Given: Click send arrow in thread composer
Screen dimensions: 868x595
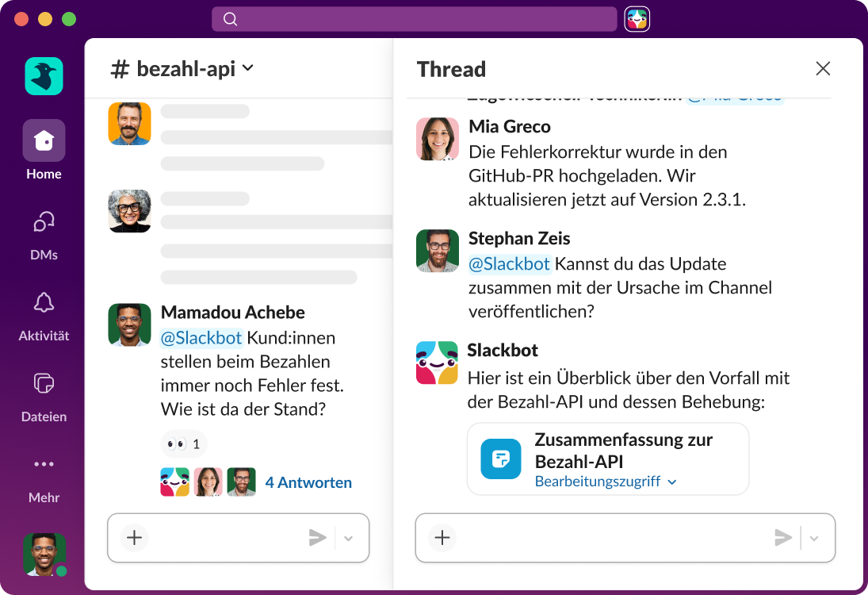Looking at the screenshot, I should [782, 537].
